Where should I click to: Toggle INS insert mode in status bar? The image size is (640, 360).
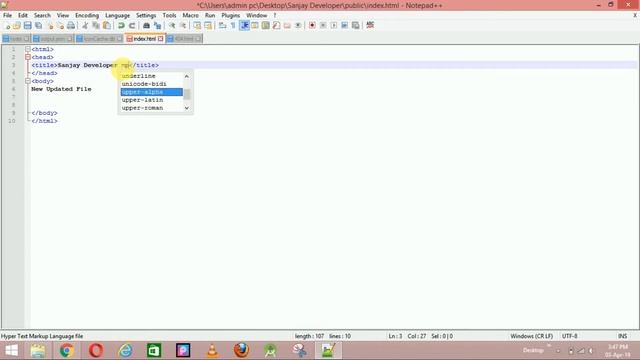pos(622,336)
